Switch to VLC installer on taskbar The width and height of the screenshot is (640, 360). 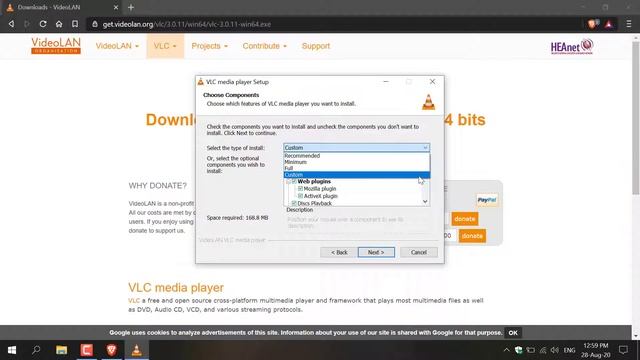136,350
